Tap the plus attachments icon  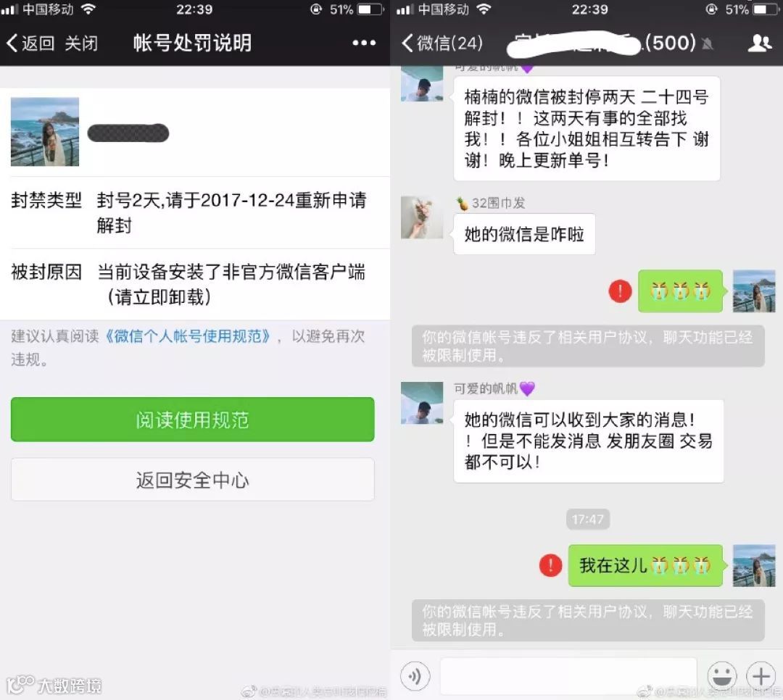click(761, 677)
